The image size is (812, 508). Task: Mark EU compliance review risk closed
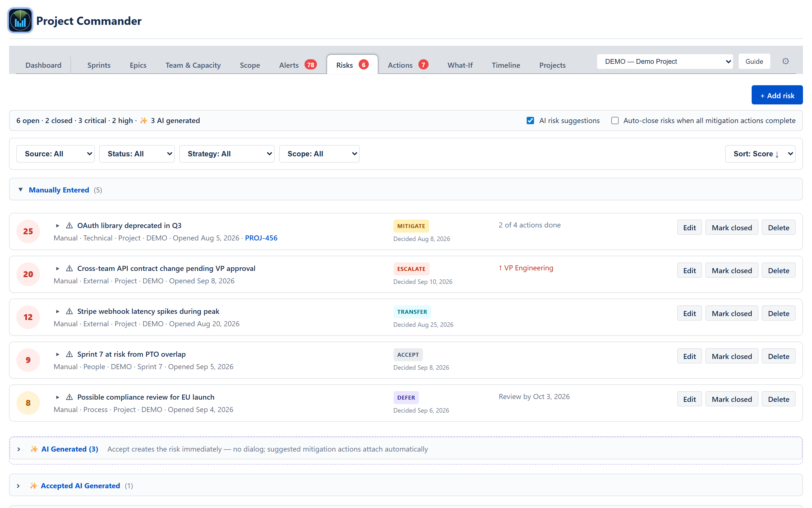click(731, 399)
